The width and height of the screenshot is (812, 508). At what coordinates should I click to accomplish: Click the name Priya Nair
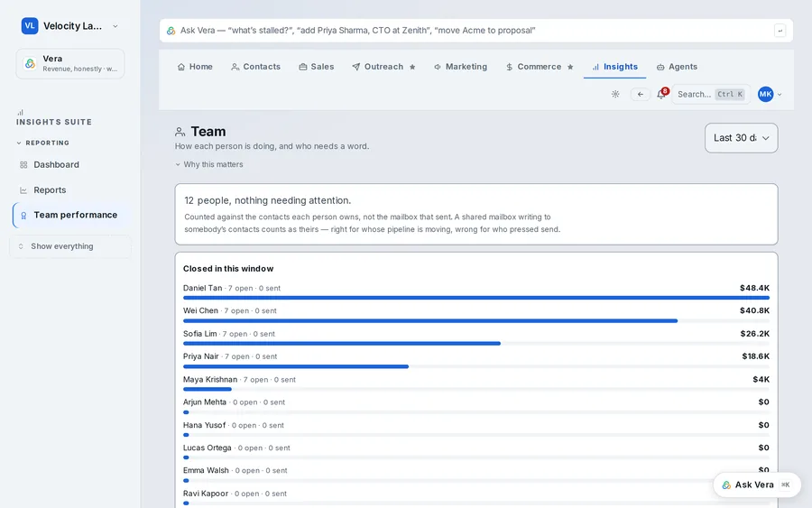pos(201,356)
